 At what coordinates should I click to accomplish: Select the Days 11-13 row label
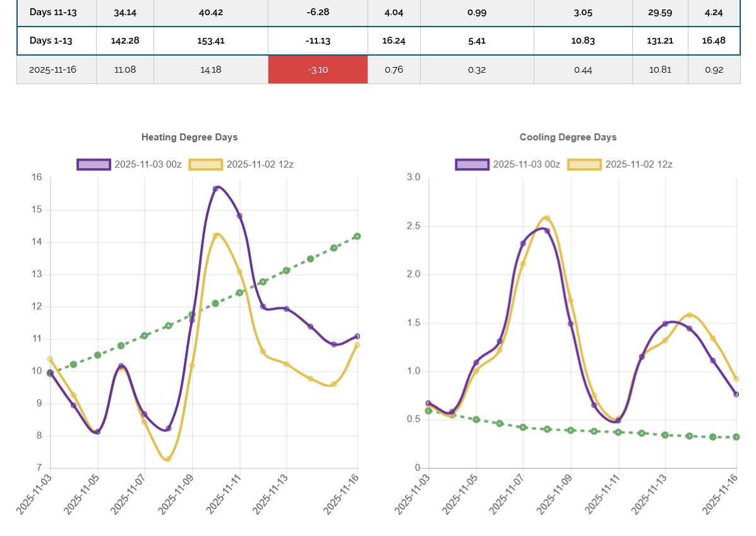click(53, 12)
